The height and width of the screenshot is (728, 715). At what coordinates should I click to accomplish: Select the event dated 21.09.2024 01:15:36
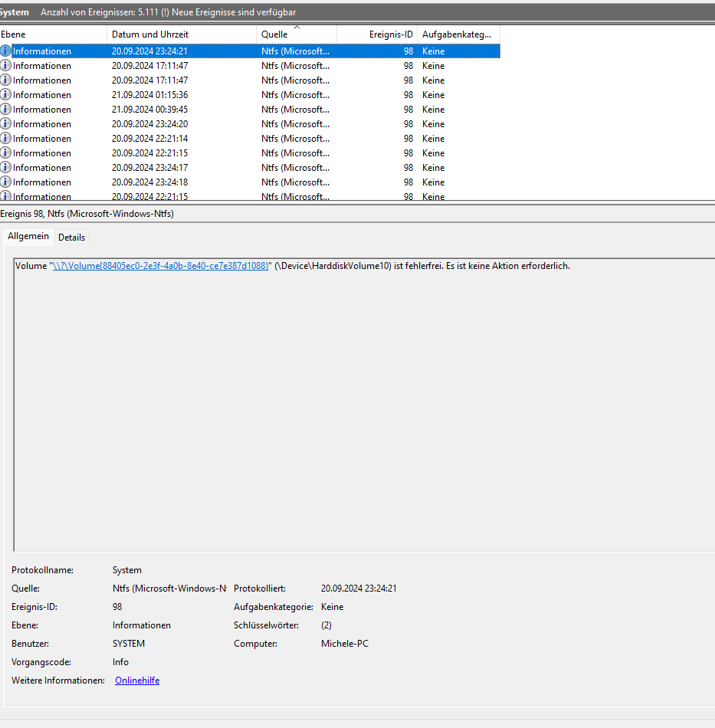(250, 95)
